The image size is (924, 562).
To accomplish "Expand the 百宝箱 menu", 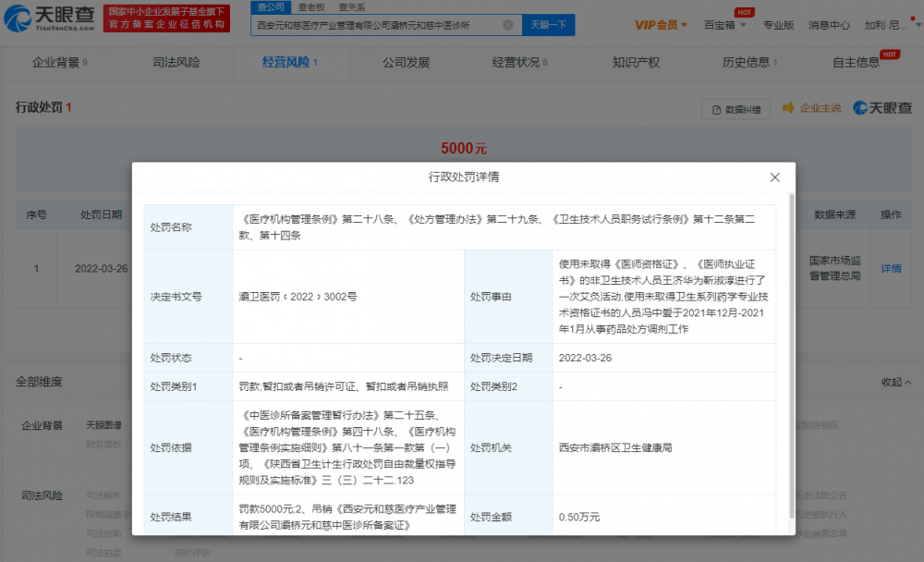I will [x=724, y=25].
